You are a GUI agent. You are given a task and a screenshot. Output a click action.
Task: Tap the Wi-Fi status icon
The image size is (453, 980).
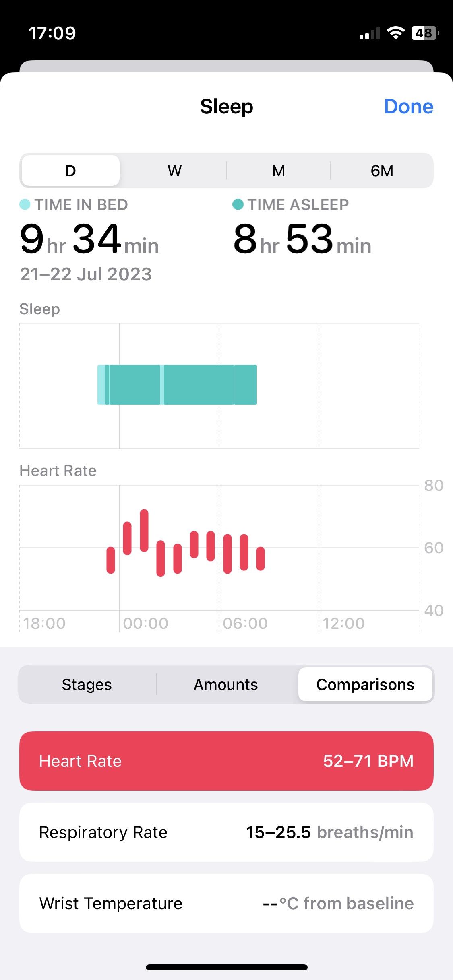[x=395, y=33]
